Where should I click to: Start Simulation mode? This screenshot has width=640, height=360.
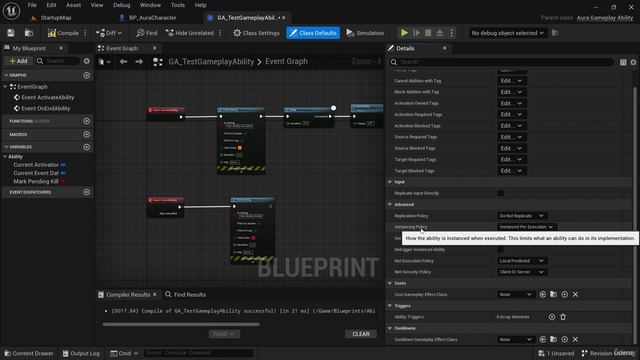click(365, 33)
